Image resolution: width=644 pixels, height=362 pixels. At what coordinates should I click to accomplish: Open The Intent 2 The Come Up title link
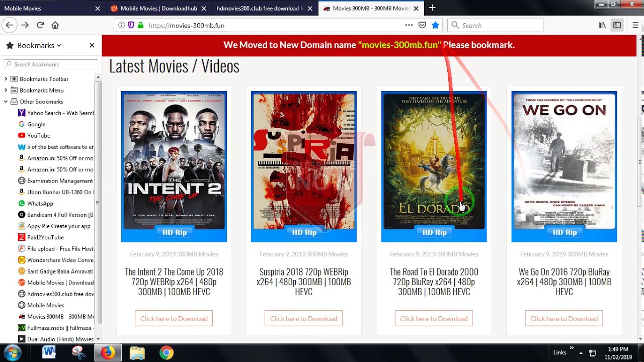tap(174, 282)
